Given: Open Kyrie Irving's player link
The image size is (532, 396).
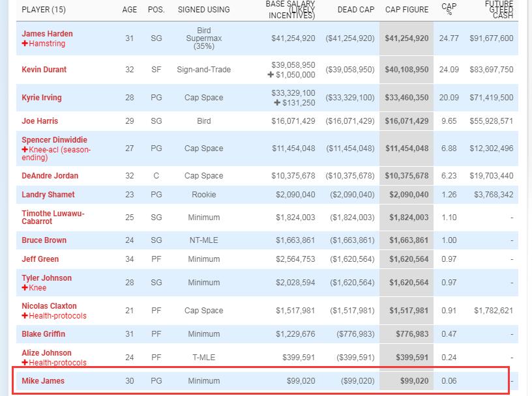Looking at the screenshot, I should click(x=42, y=98).
